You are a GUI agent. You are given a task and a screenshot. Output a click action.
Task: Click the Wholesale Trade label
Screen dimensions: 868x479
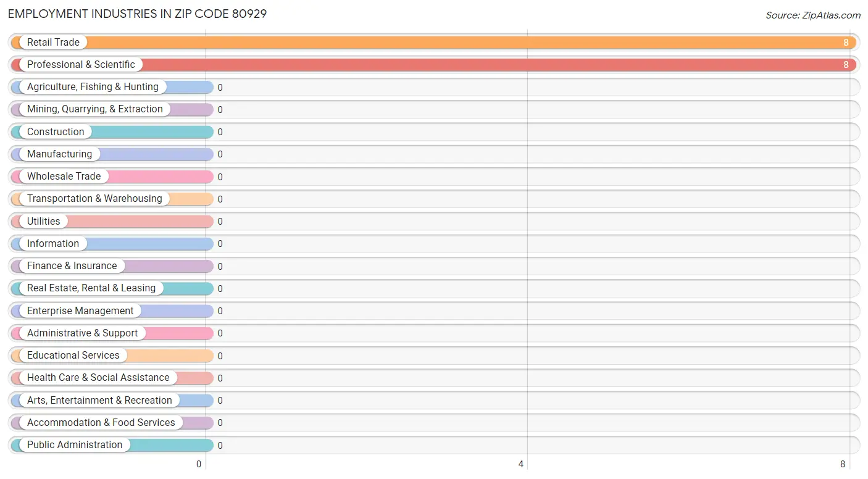[x=64, y=176]
